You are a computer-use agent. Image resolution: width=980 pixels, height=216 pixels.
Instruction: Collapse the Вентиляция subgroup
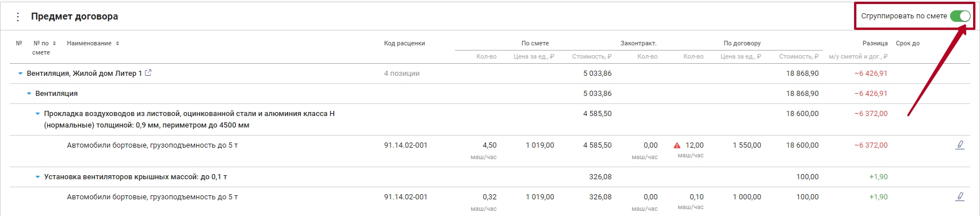coord(29,94)
